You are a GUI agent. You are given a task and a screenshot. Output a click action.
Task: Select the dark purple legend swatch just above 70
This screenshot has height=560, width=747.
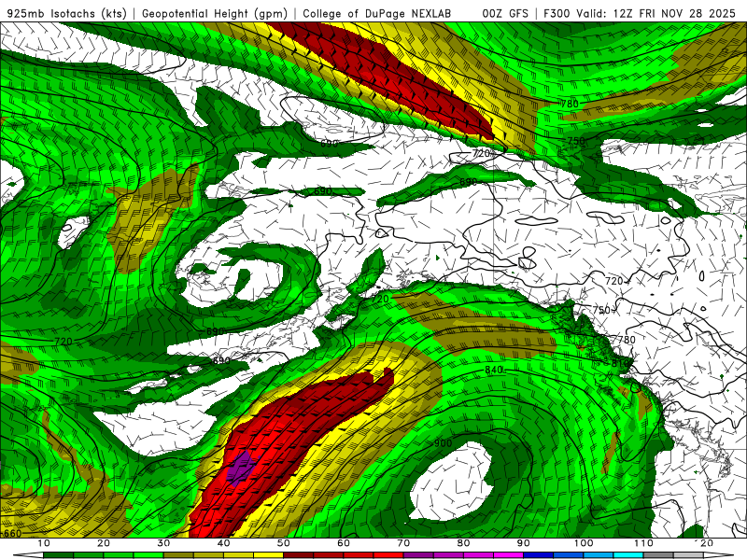tap(418, 555)
